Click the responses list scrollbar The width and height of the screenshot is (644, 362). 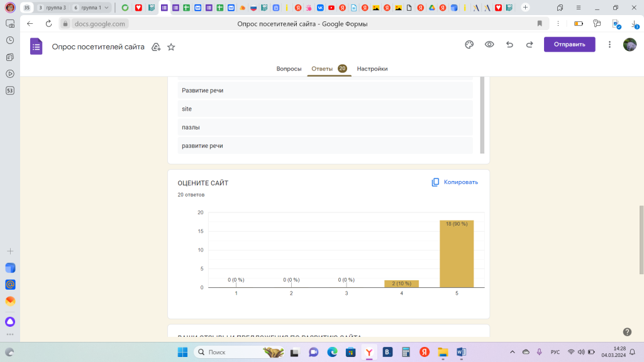coord(482,115)
